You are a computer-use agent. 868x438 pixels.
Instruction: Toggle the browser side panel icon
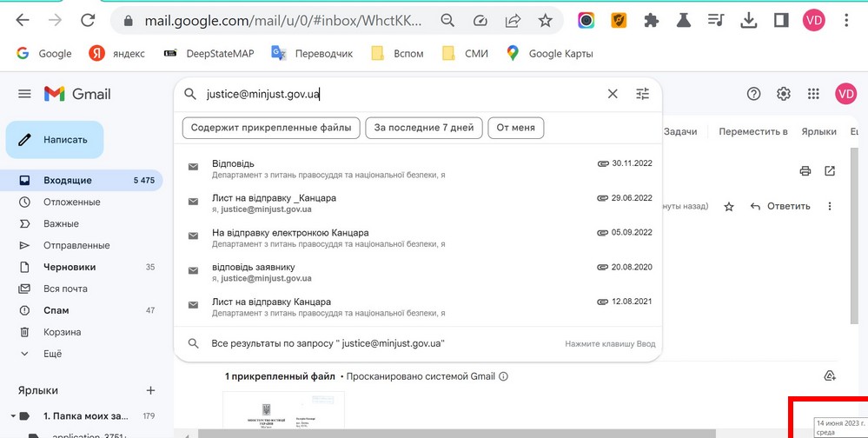(x=781, y=21)
